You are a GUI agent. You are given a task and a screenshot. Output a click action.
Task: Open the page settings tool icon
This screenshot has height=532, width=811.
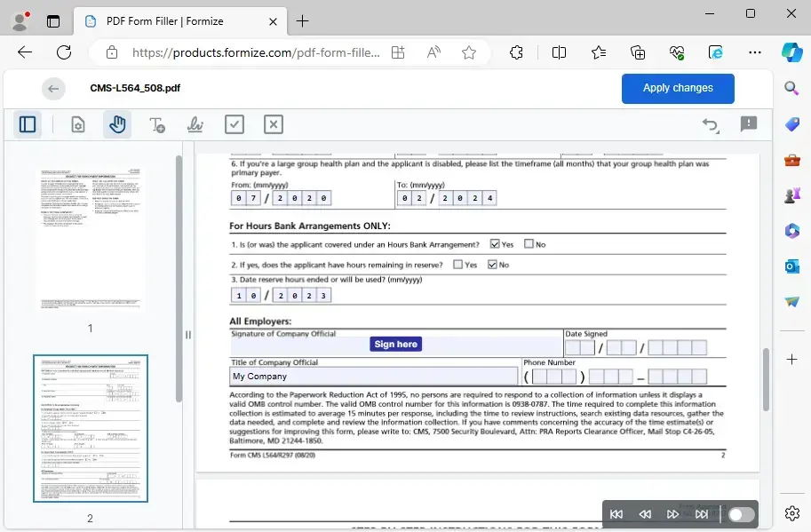coord(77,124)
